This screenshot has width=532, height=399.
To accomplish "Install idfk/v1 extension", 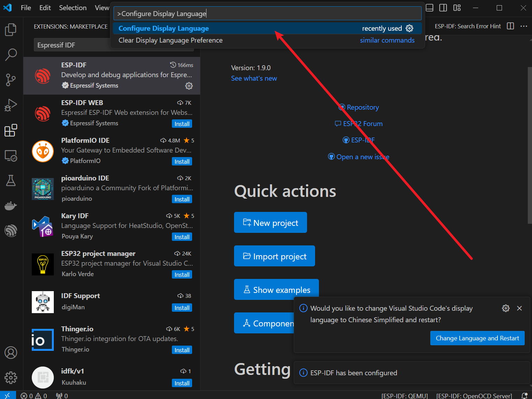I will click(182, 383).
